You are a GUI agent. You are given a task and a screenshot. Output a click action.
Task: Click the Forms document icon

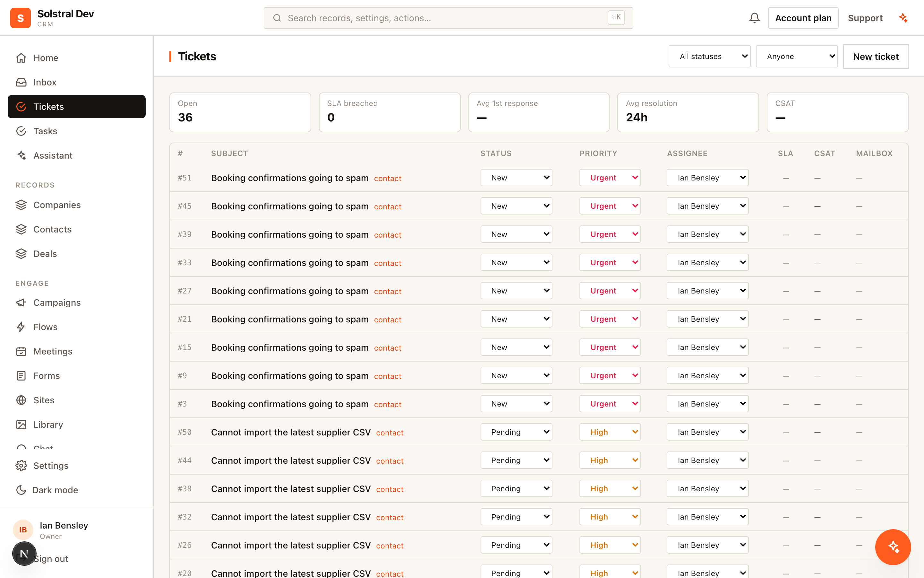(21, 376)
